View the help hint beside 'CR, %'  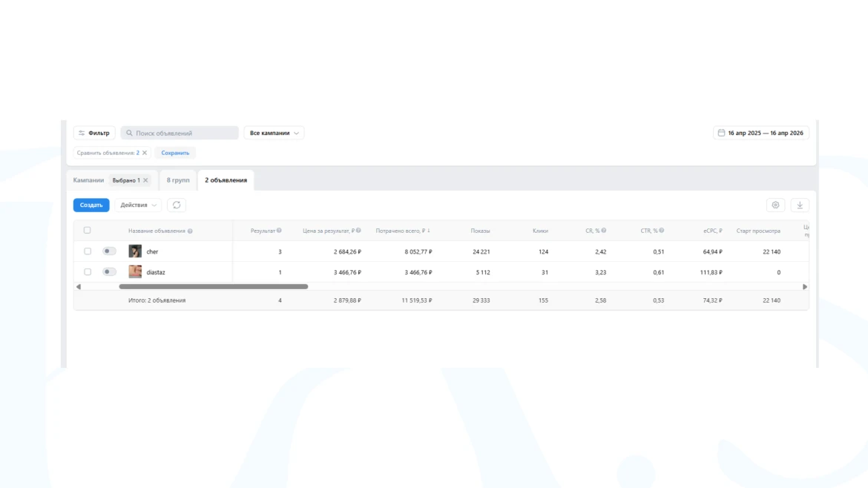coord(604,231)
